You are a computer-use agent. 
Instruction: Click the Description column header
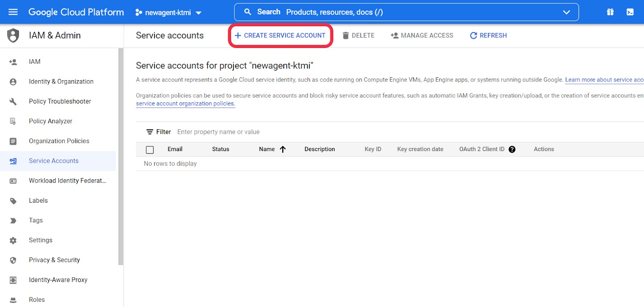320,149
